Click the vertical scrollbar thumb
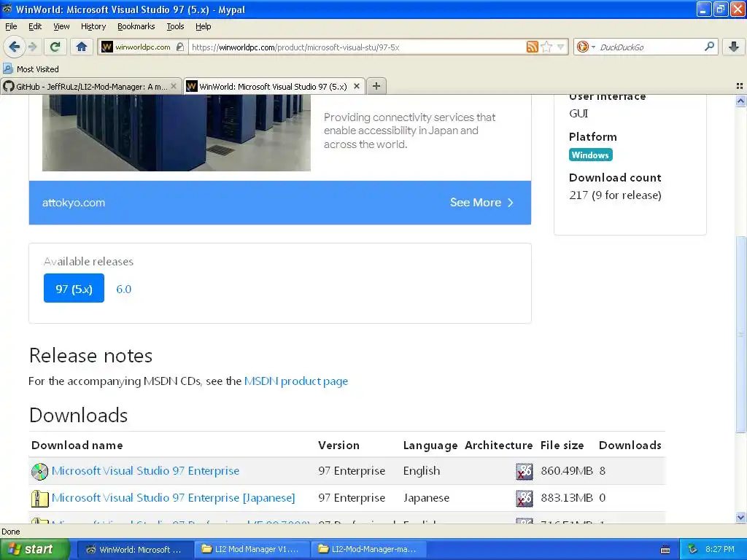Screen dimensions: 747x560 pyautogui.click(x=741, y=335)
